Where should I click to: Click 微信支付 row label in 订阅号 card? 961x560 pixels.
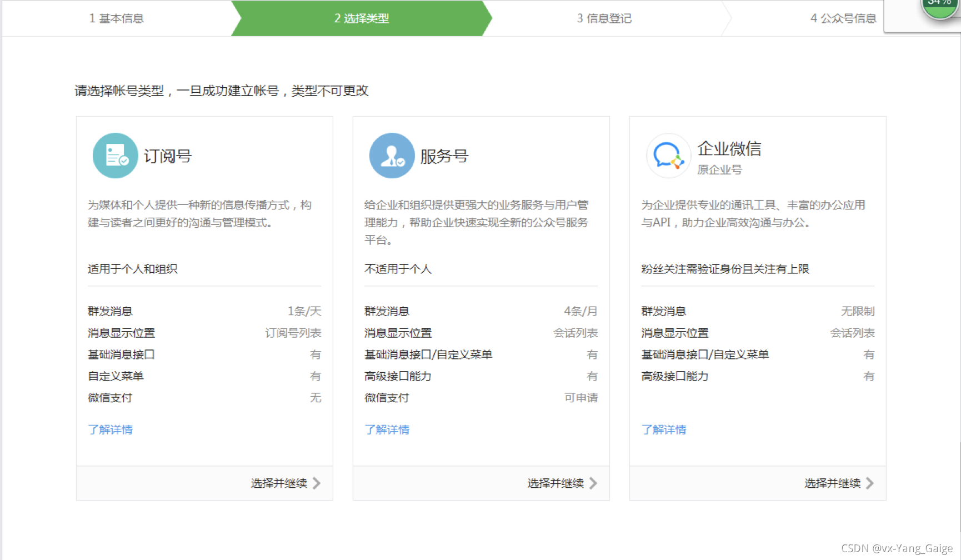(x=110, y=398)
